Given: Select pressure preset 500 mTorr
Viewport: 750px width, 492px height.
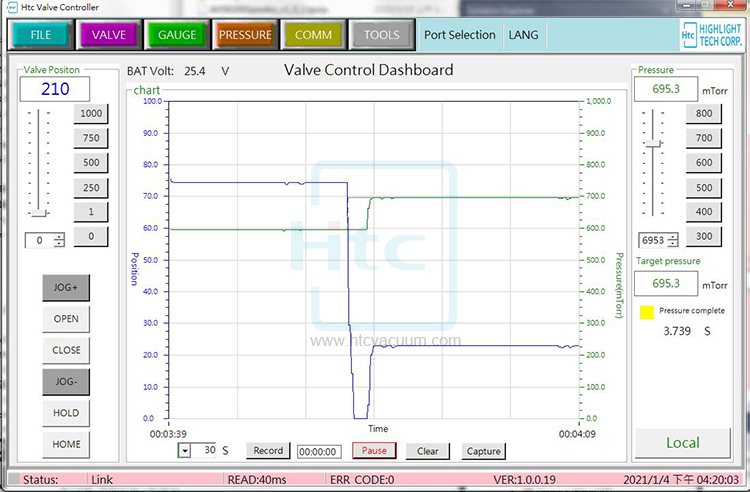Looking at the screenshot, I should pos(704,187).
